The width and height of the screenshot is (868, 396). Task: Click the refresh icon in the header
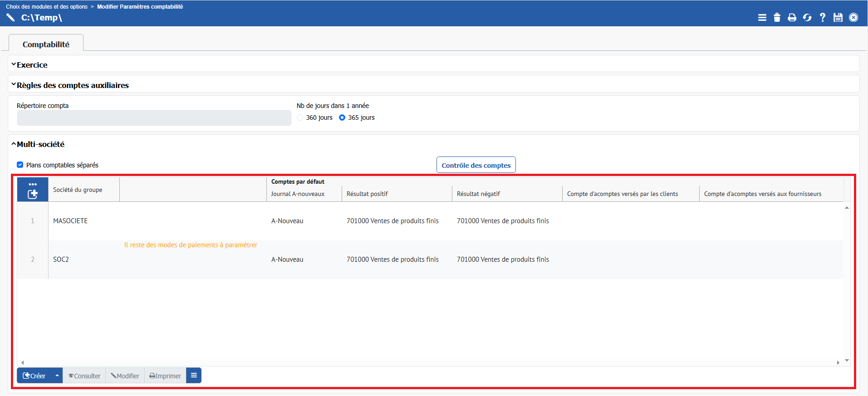coord(807,18)
